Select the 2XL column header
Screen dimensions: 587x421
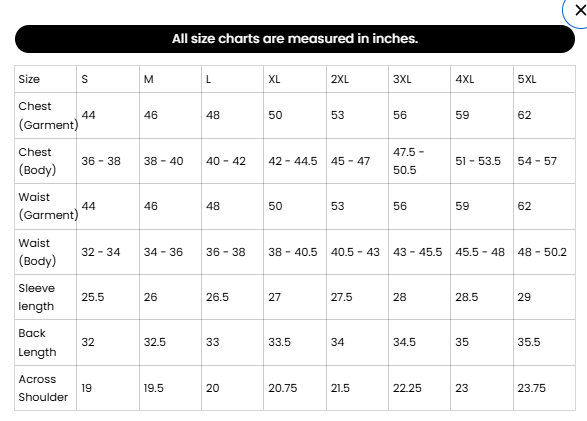357,79
